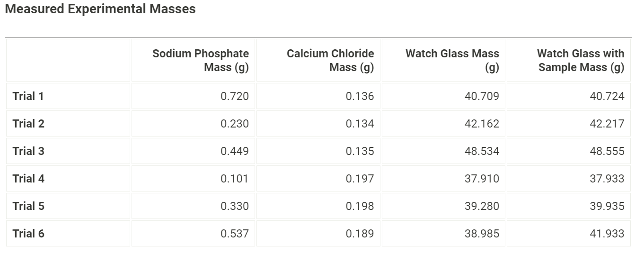The width and height of the screenshot is (644, 255).
Task: Select the Trial 6 row label
Action: (28, 234)
